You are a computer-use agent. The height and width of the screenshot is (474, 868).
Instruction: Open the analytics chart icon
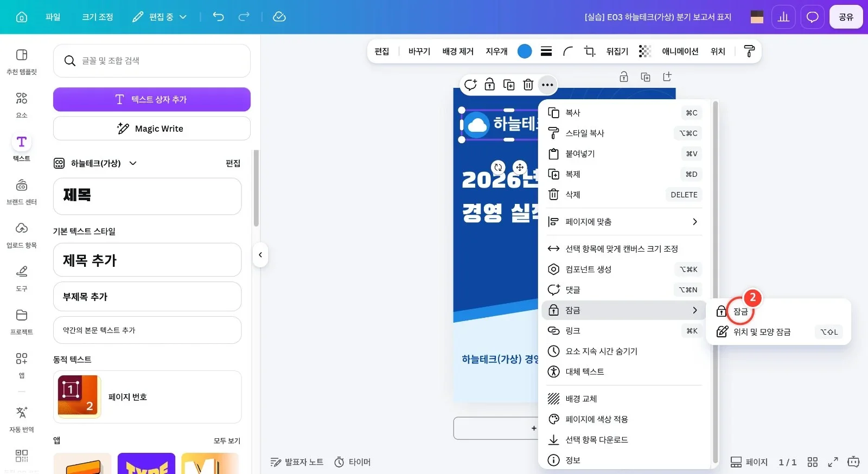(x=783, y=17)
